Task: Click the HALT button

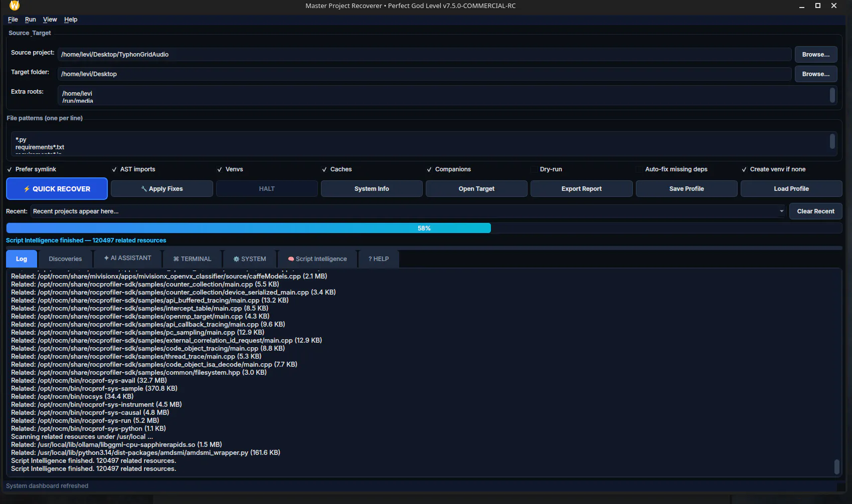Action: coord(267,189)
